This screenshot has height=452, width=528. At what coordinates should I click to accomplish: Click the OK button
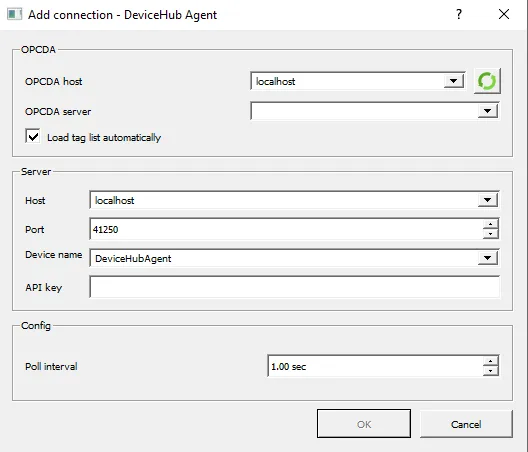(x=364, y=424)
